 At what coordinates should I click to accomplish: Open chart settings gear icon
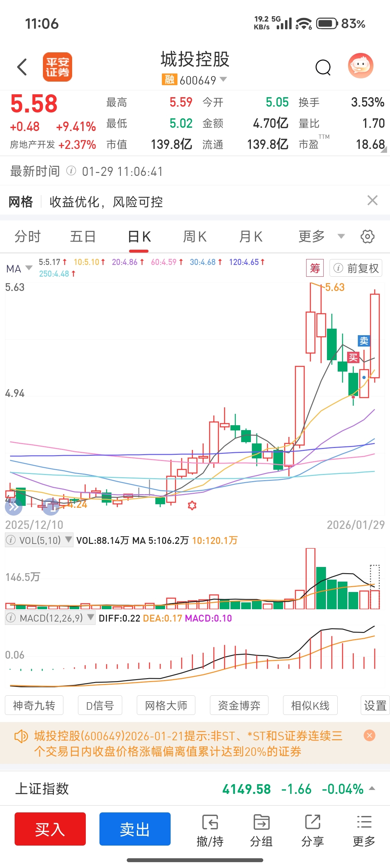point(368,237)
